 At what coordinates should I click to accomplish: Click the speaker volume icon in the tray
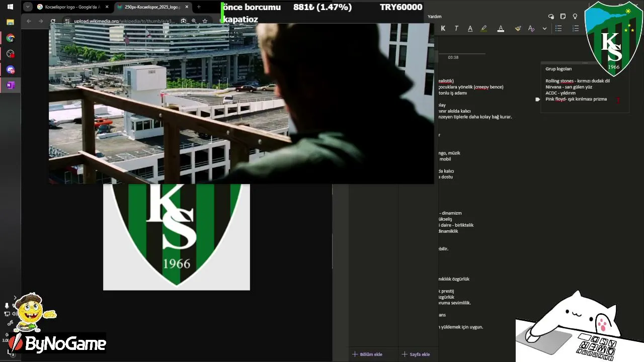(15, 314)
